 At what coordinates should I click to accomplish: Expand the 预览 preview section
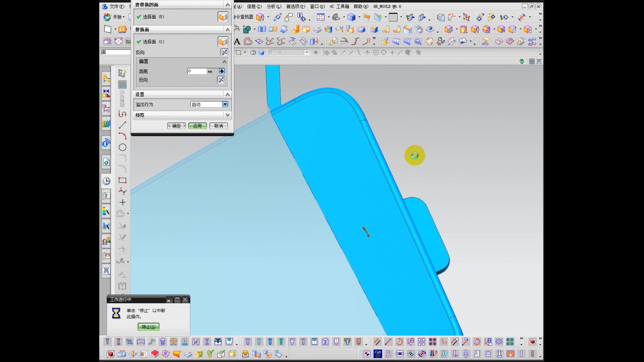[x=227, y=115]
